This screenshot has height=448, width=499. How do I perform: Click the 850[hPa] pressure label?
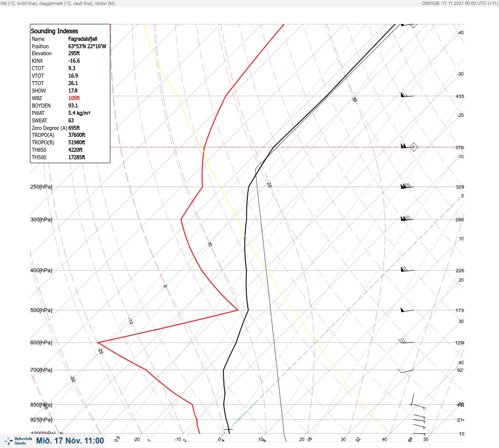[41, 405]
